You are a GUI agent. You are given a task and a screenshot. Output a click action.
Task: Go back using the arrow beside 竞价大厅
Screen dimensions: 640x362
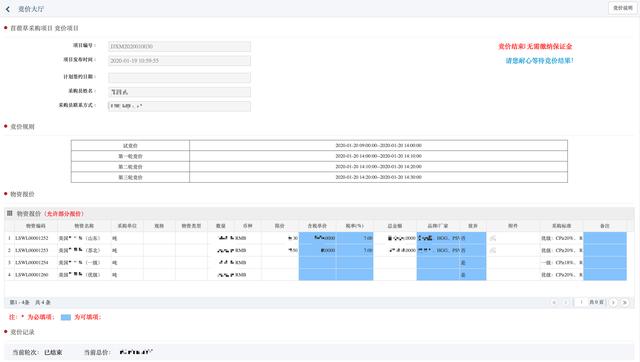(8, 9)
